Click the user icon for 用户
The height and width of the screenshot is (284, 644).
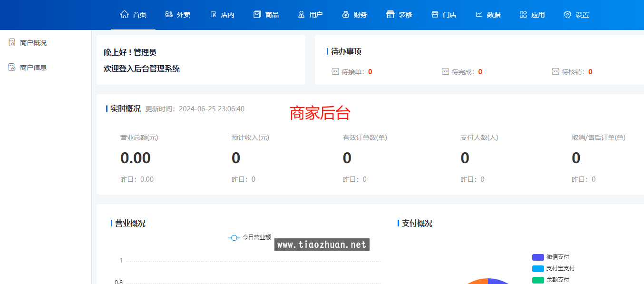[x=301, y=14]
